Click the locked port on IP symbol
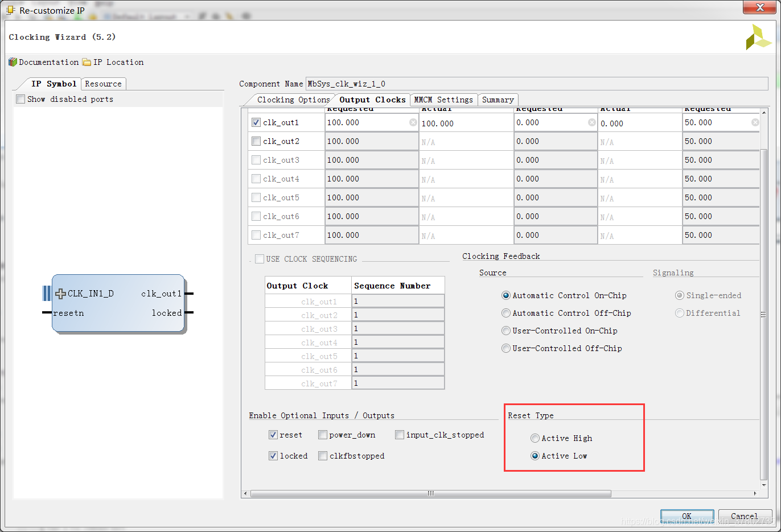The height and width of the screenshot is (532, 781). pyautogui.click(x=167, y=313)
